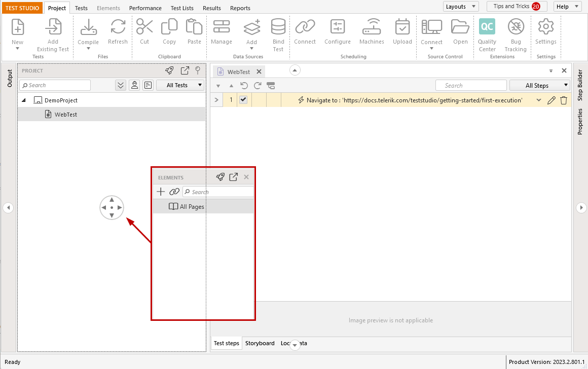The width and height of the screenshot is (588, 369).
Task: Click link icon in Elements panel
Action: [174, 192]
